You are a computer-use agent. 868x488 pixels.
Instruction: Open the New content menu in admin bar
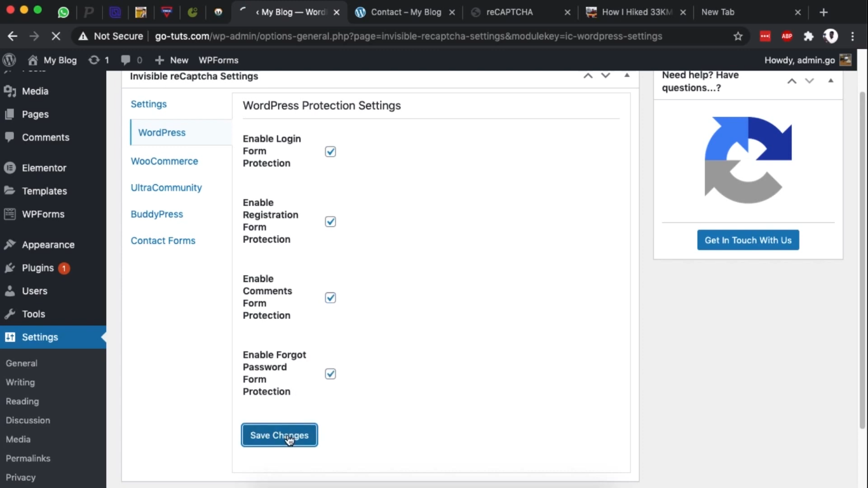pyautogui.click(x=172, y=60)
